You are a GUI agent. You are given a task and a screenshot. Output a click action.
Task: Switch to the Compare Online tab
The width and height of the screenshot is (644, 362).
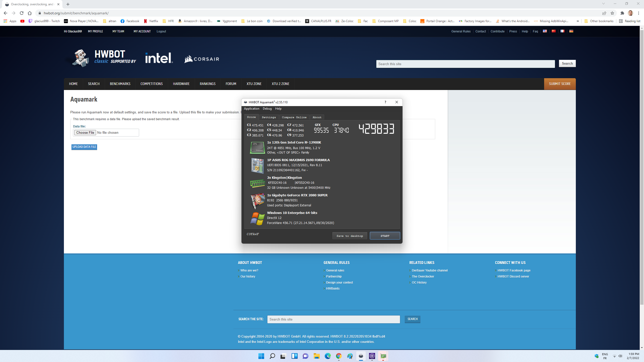[x=294, y=117]
